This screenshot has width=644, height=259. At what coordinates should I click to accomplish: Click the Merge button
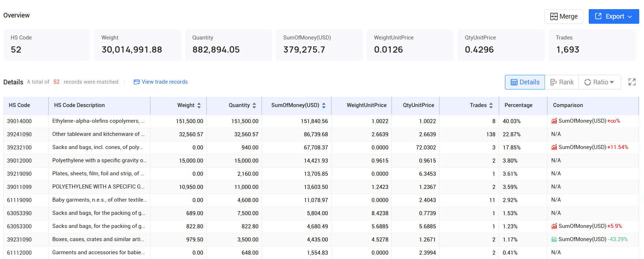point(563,16)
